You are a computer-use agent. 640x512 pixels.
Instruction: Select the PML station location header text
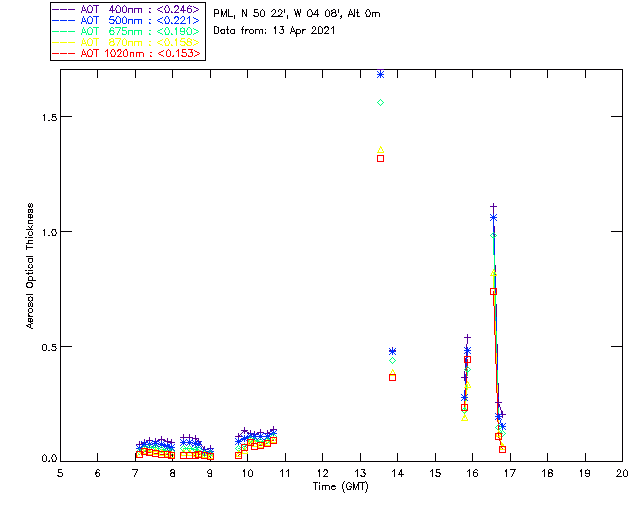click(297, 14)
